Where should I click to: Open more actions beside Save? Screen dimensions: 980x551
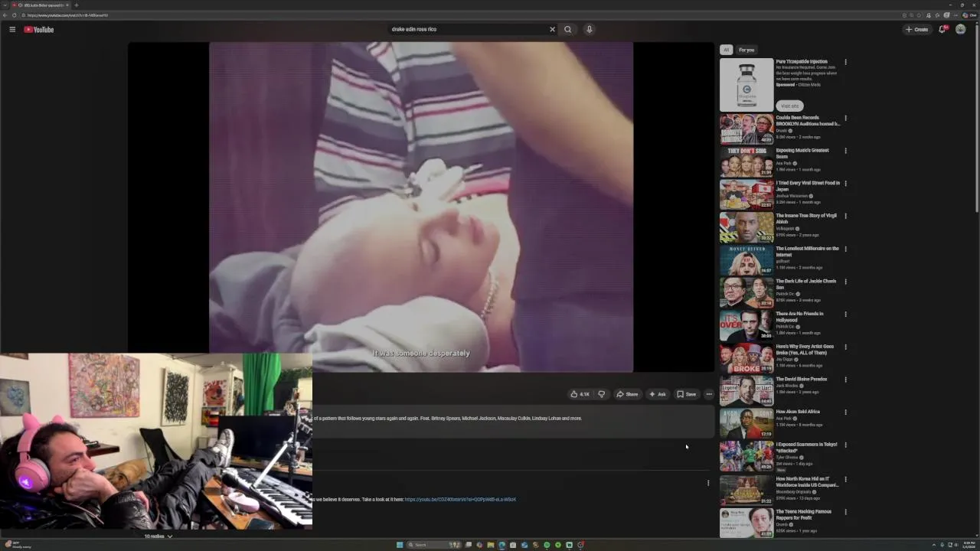pyautogui.click(x=709, y=394)
